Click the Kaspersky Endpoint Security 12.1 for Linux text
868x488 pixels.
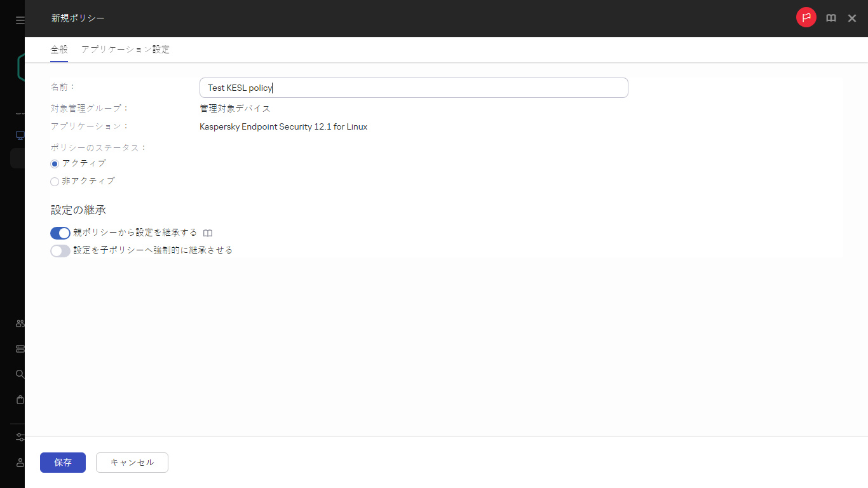click(x=283, y=126)
